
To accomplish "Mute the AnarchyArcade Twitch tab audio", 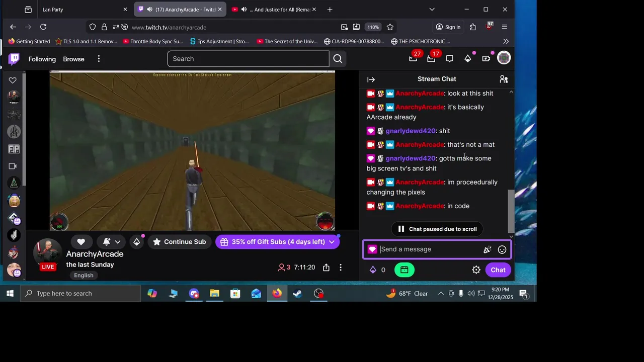I will pyautogui.click(x=149, y=10).
